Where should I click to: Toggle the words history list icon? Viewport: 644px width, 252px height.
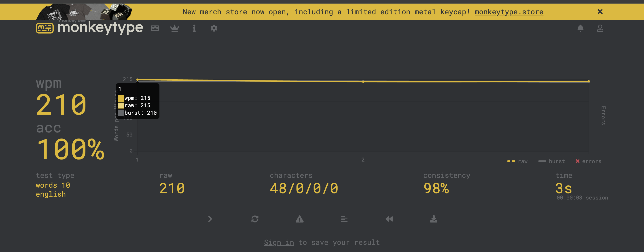pyautogui.click(x=344, y=219)
